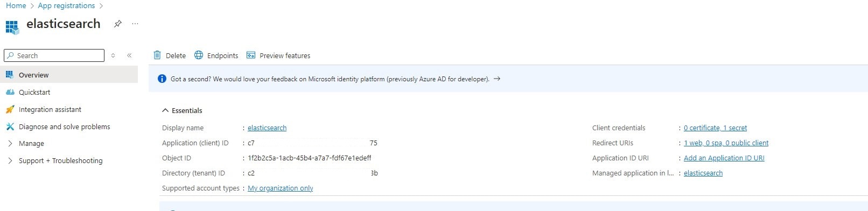Viewport: 868px width, 211px height.
Task: Click the elasticsearch page title
Action: point(64,24)
